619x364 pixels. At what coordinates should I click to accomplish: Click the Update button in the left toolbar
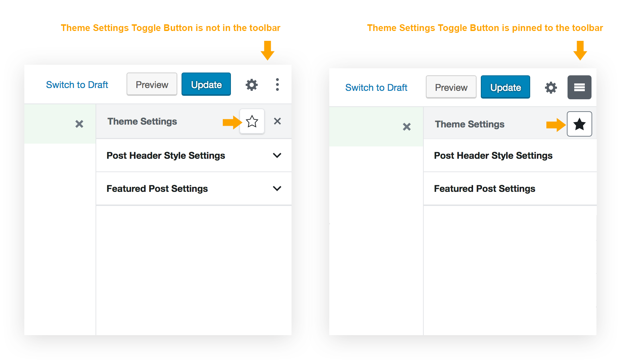click(x=206, y=84)
